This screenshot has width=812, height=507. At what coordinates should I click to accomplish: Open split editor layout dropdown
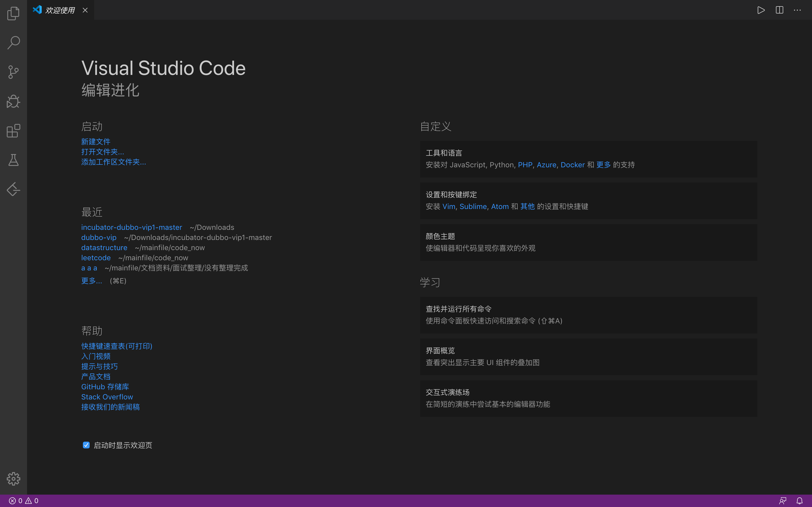[779, 10]
